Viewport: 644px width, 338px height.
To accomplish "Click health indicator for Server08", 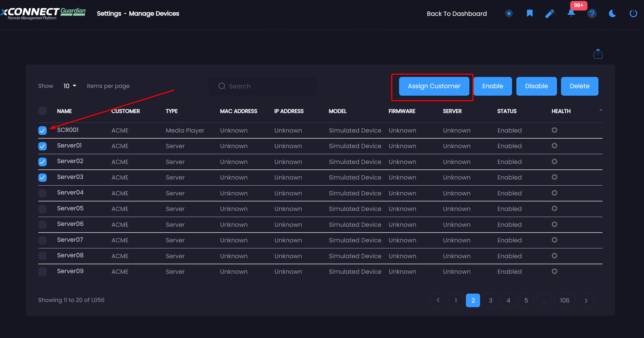I will [554, 256].
